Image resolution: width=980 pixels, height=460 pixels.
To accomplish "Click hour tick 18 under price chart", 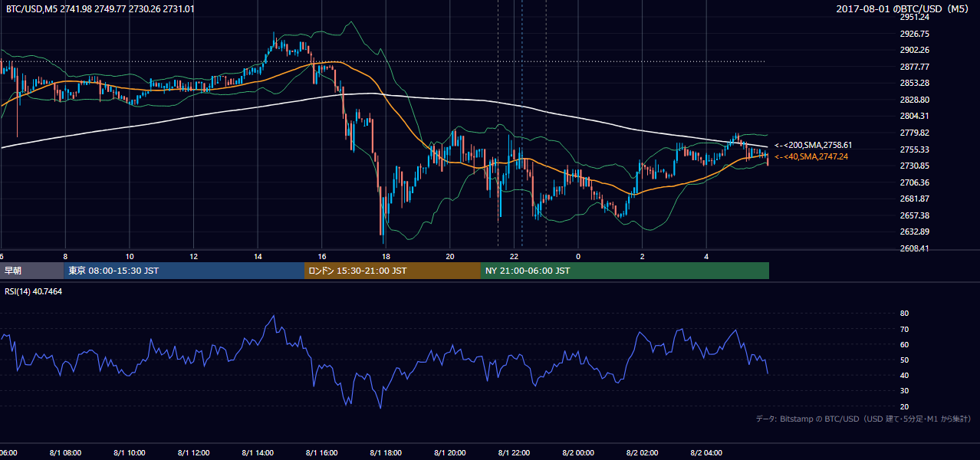I will pyautogui.click(x=386, y=256).
